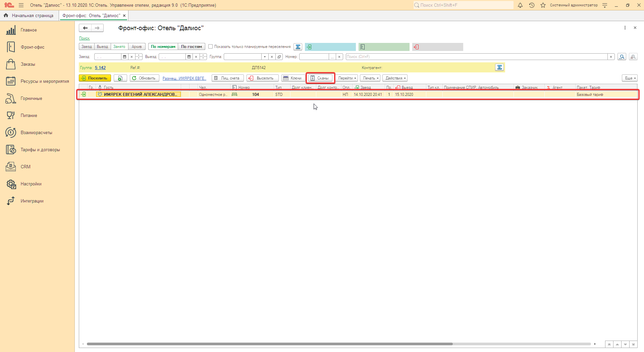This screenshot has height=352, width=644.
Task: Click the Интеграции sidebar icon
Action: tap(11, 201)
